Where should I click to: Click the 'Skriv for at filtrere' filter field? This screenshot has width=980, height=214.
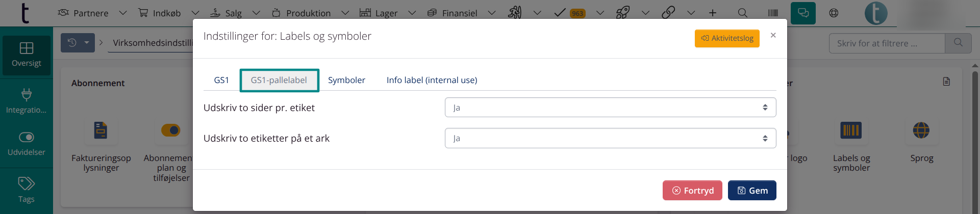point(887,43)
